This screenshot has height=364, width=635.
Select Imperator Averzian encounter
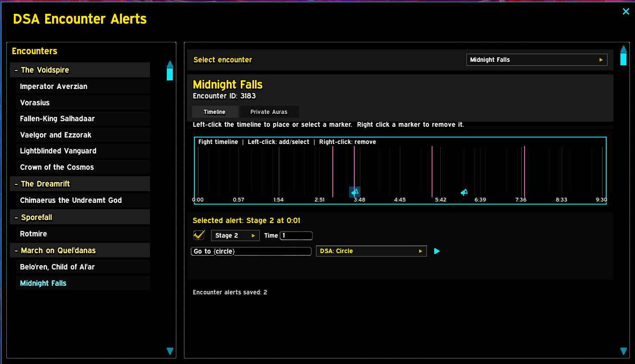coord(83,86)
